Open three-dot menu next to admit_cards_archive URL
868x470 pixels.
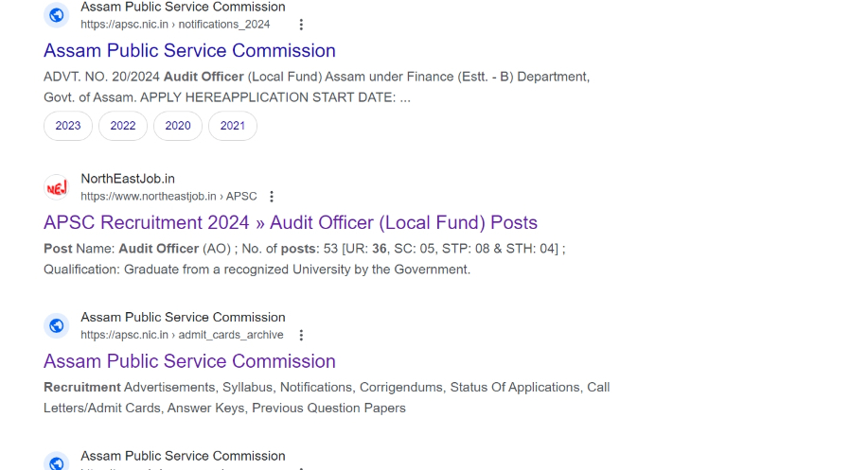pos(301,335)
